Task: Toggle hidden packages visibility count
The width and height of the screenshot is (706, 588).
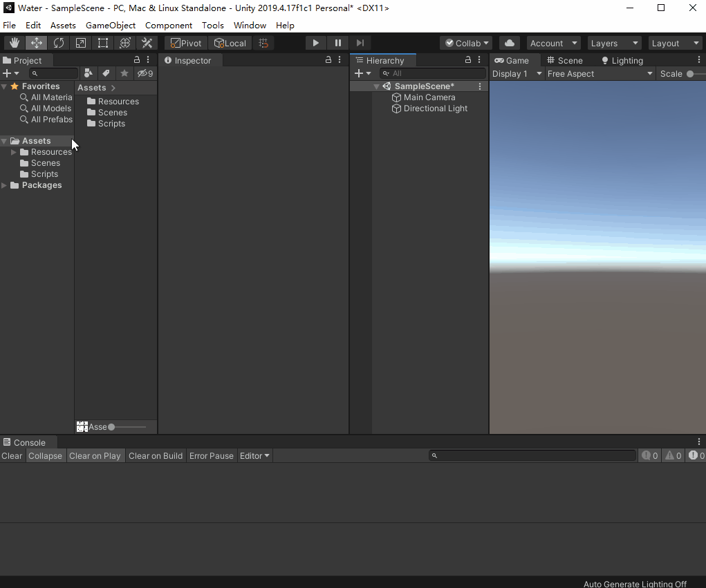Action: [145, 73]
